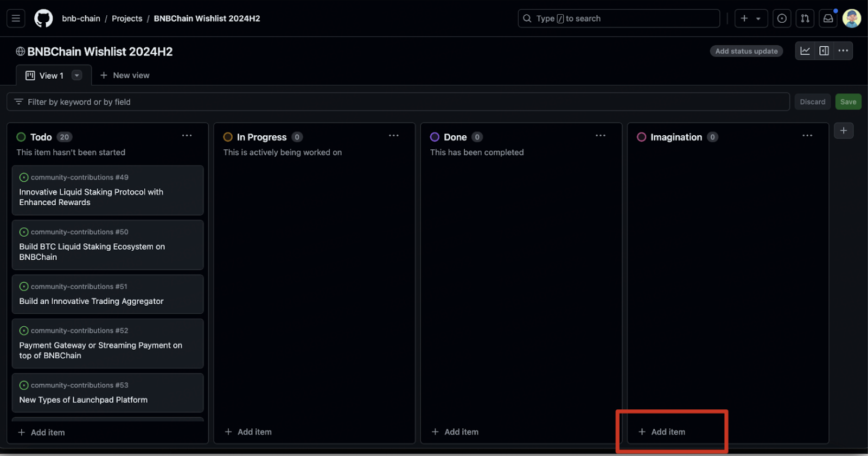This screenshot has height=456, width=868.
Task: Click the filter icon in filter bar
Action: tap(18, 102)
